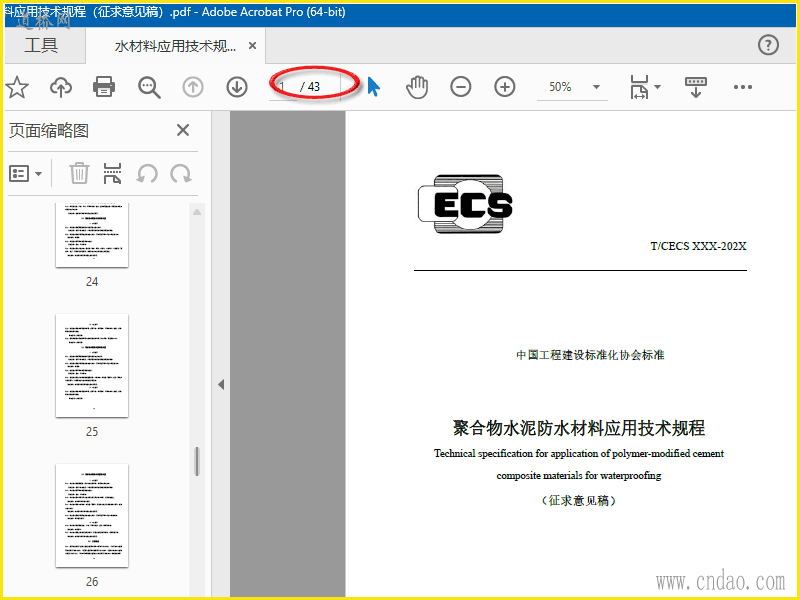Rotate pages counterclockwise
Viewport: 800px width, 600px height.
[147, 174]
